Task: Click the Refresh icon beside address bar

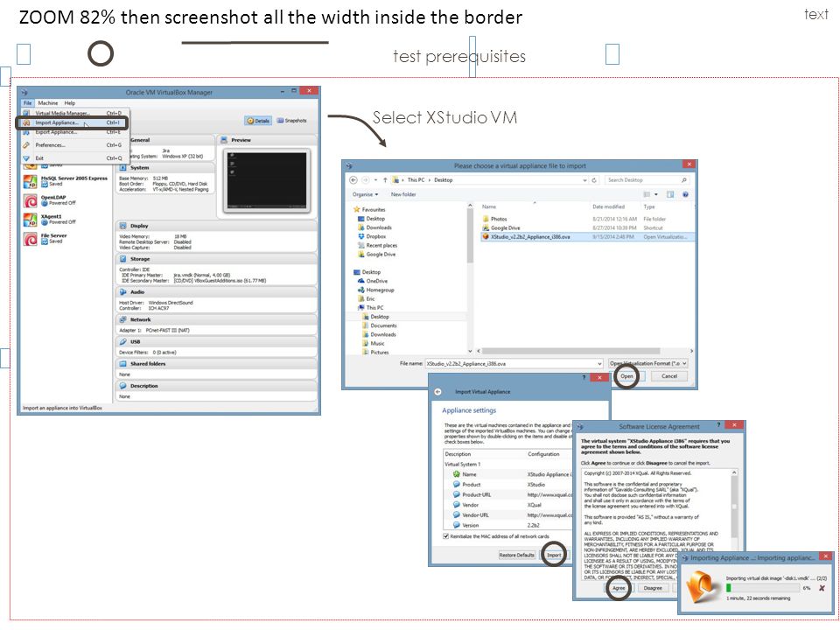Action: click(593, 180)
